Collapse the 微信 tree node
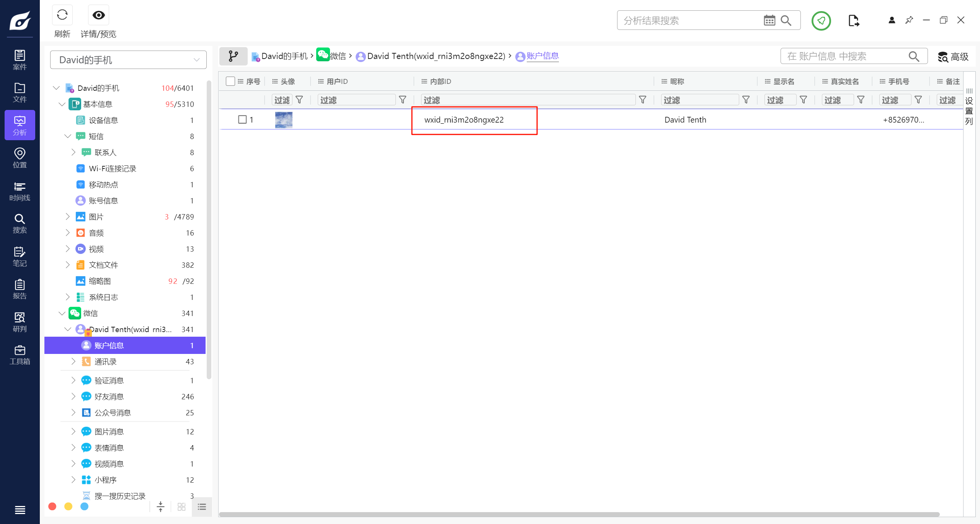 point(62,313)
